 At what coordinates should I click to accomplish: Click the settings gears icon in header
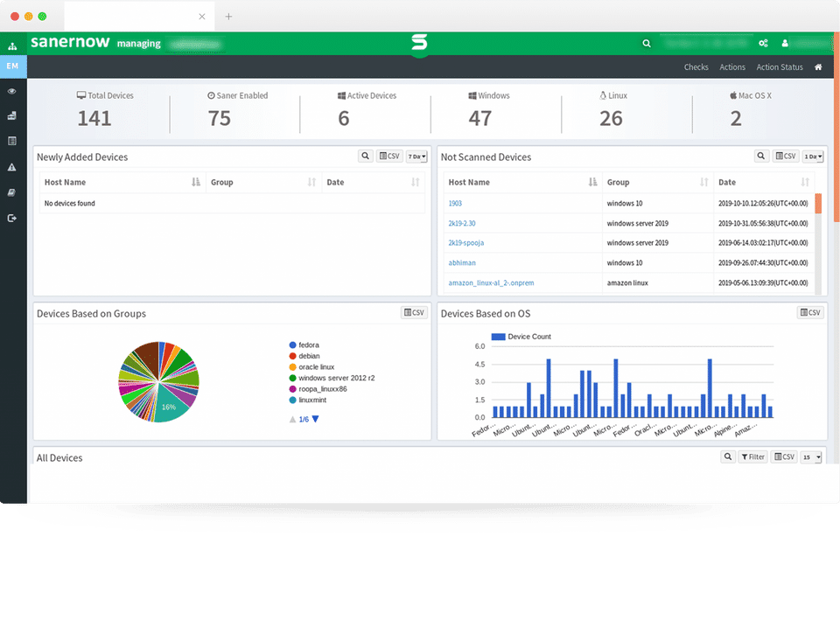pyautogui.click(x=763, y=44)
